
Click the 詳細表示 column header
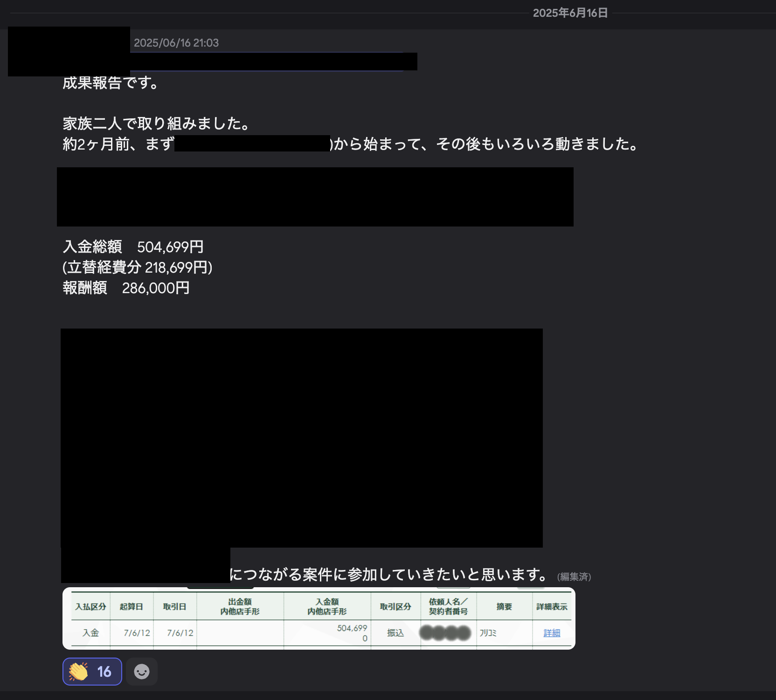[552, 607]
